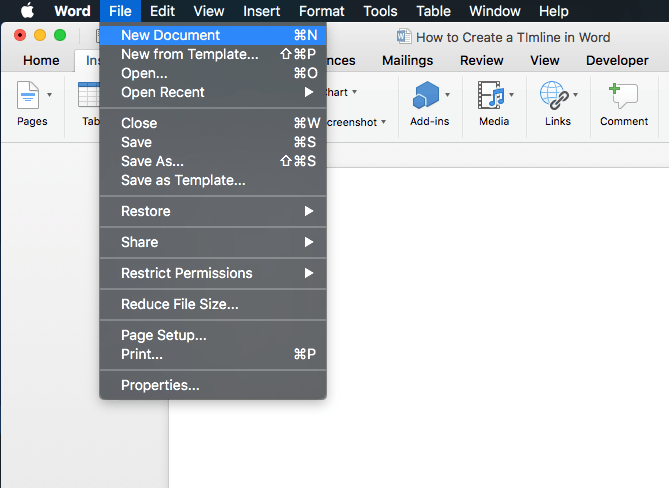Click the Pages icon in ribbon

pyautogui.click(x=28, y=95)
